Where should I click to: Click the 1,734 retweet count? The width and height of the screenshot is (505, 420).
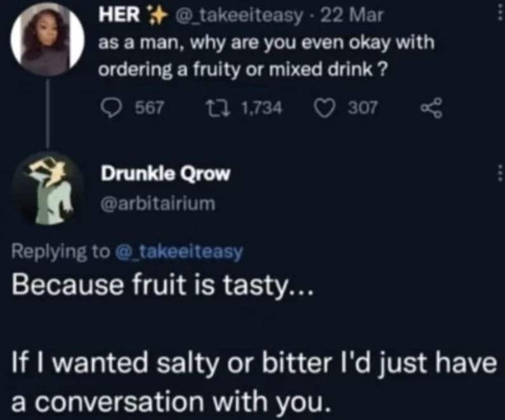261,108
